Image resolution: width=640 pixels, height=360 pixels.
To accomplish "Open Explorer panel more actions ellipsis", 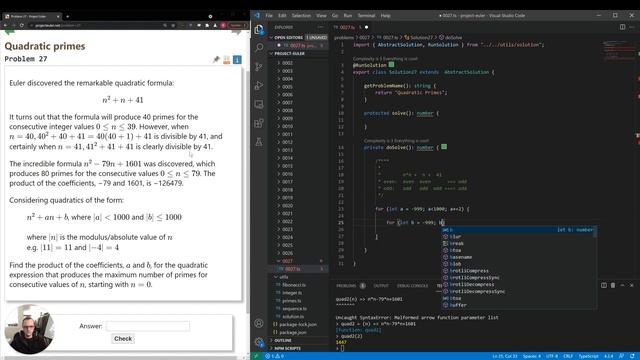I will pos(320,27).
